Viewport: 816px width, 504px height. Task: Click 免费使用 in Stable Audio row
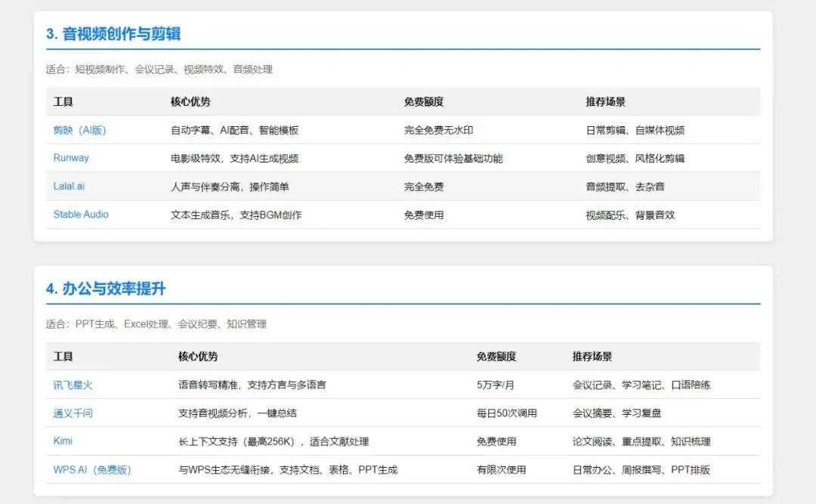[x=424, y=215]
